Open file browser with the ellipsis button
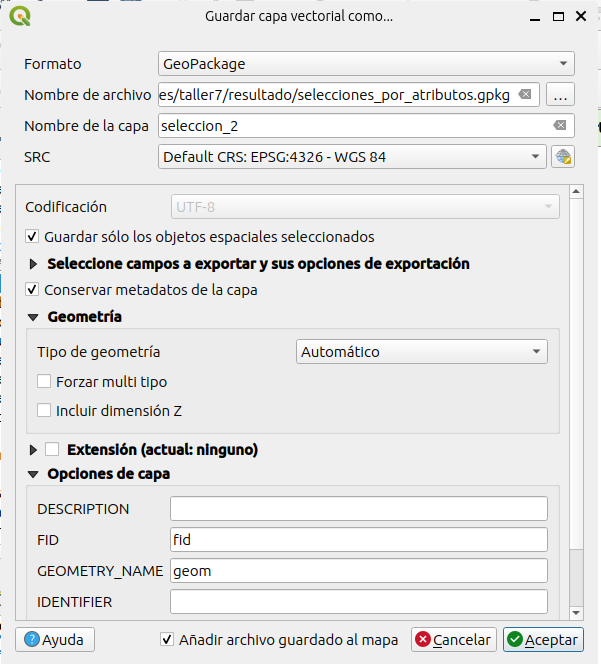601x664 pixels. 560,95
